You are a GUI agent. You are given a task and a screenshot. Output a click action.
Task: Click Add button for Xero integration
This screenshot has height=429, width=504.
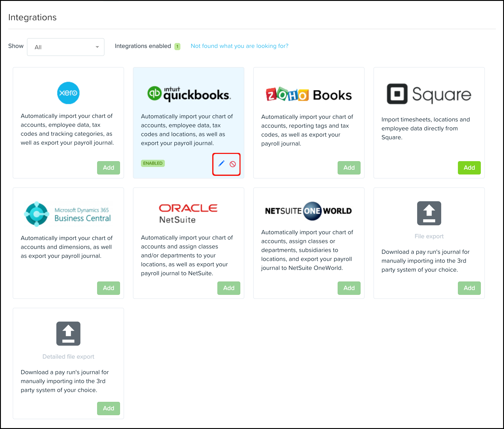[x=108, y=167]
